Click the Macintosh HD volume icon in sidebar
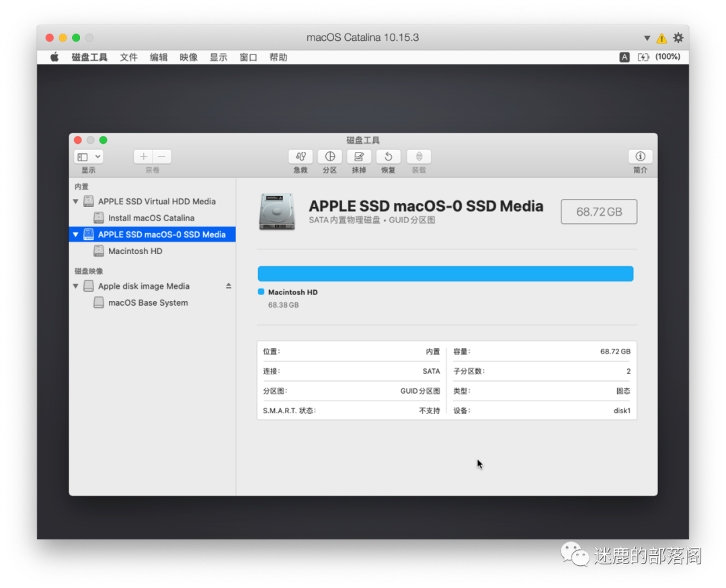Viewport: 726px width, 588px height. click(x=99, y=251)
